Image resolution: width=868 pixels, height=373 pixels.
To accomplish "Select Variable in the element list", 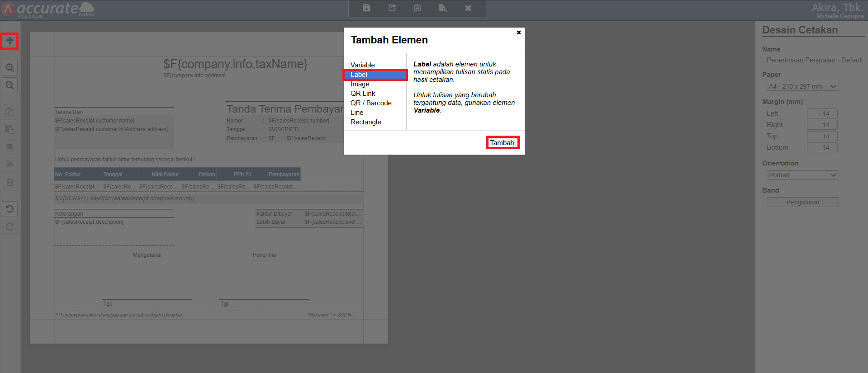I will tap(363, 65).
